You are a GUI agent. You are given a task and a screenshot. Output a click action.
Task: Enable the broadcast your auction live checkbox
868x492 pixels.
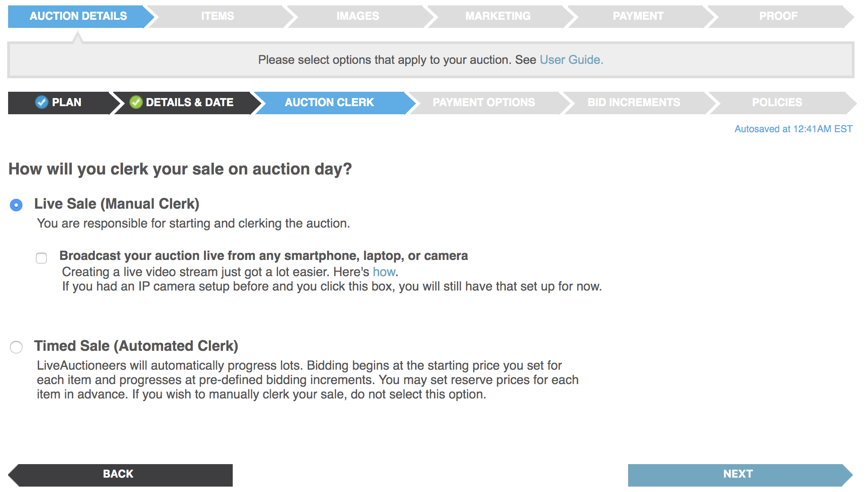coord(41,258)
